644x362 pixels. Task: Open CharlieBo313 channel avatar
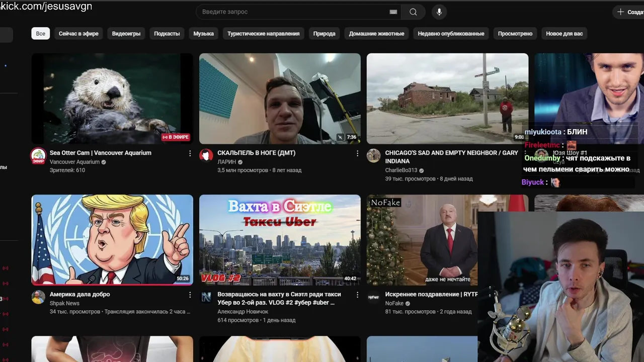[x=373, y=155]
